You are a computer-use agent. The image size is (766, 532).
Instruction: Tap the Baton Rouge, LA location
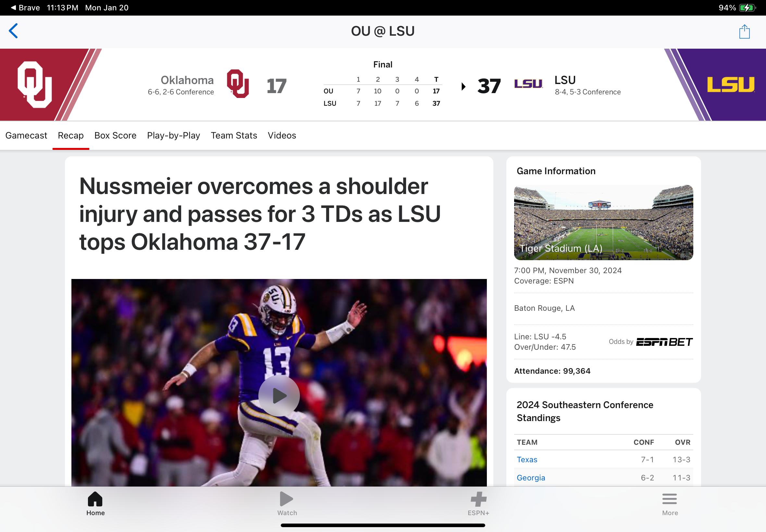(x=544, y=308)
